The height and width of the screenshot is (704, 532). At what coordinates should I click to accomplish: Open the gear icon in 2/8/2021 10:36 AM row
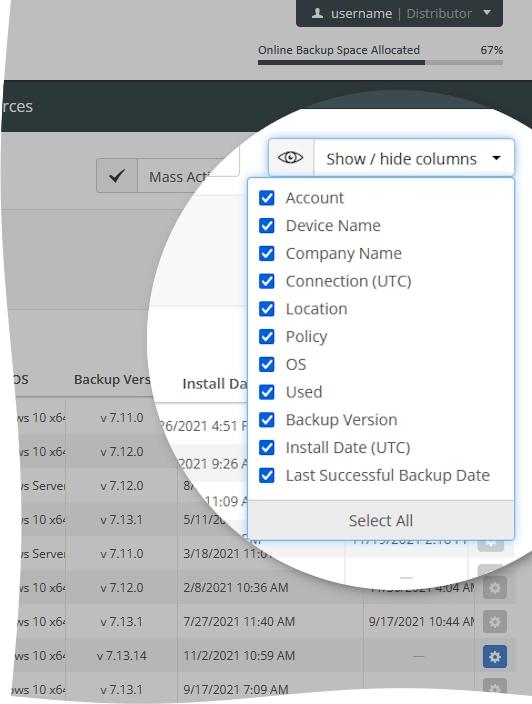[x=495, y=588]
